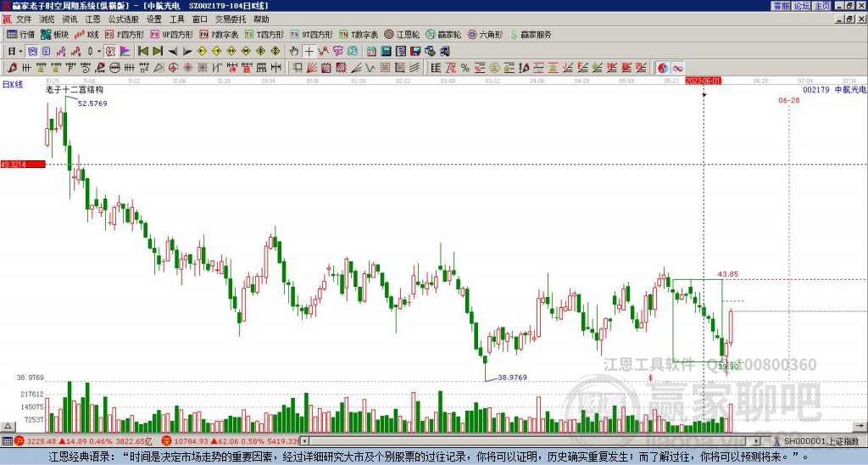Open the 9T四方形 tool

(312, 34)
